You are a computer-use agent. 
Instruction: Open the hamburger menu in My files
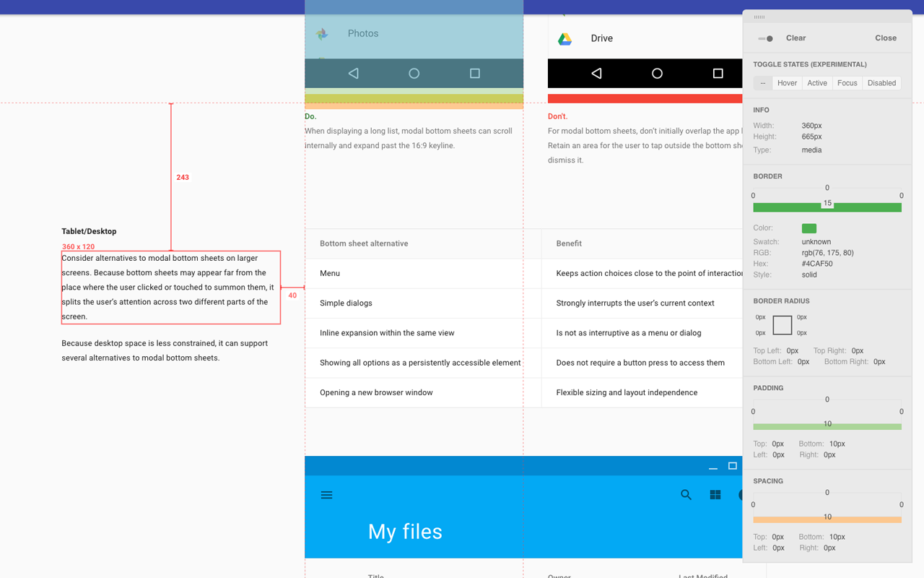click(x=326, y=495)
